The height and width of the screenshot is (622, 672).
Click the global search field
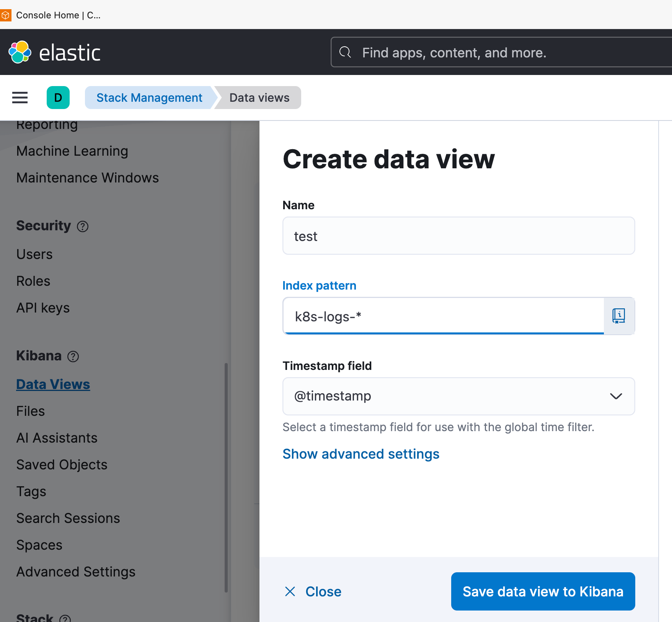(501, 52)
